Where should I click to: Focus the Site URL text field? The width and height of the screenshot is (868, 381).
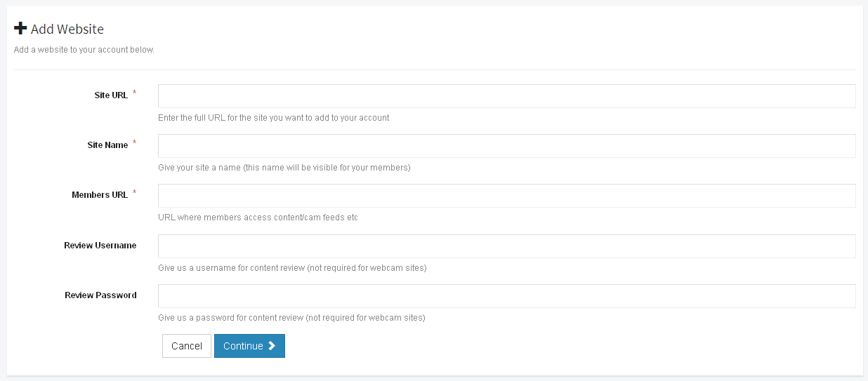coord(506,96)
